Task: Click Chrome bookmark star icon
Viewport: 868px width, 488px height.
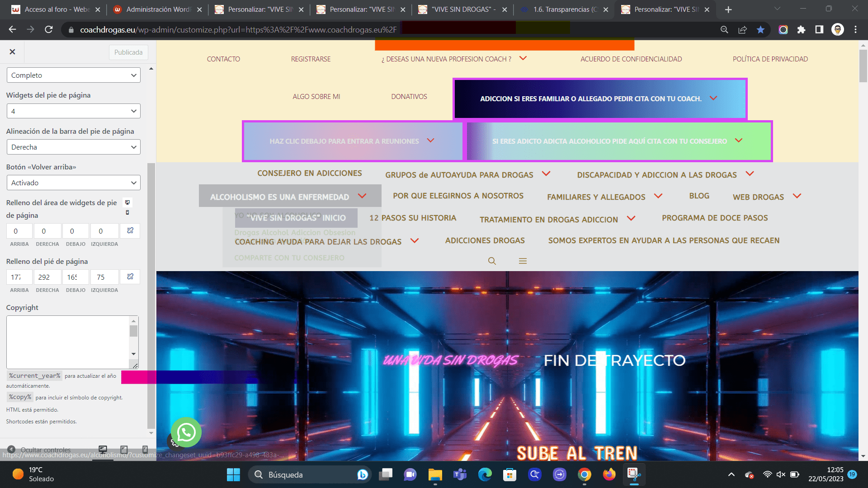Action: click(x=760, y=29)
